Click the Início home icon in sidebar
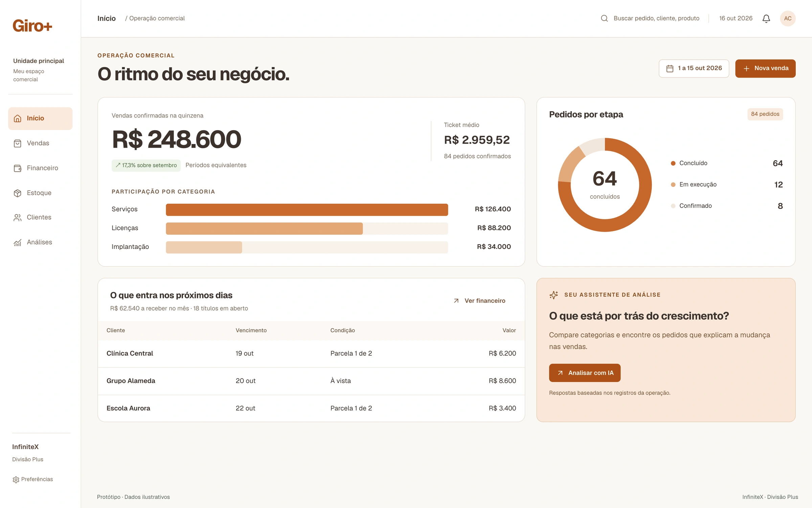Screen dimensions: 812x508 click(x=18, y=119)
